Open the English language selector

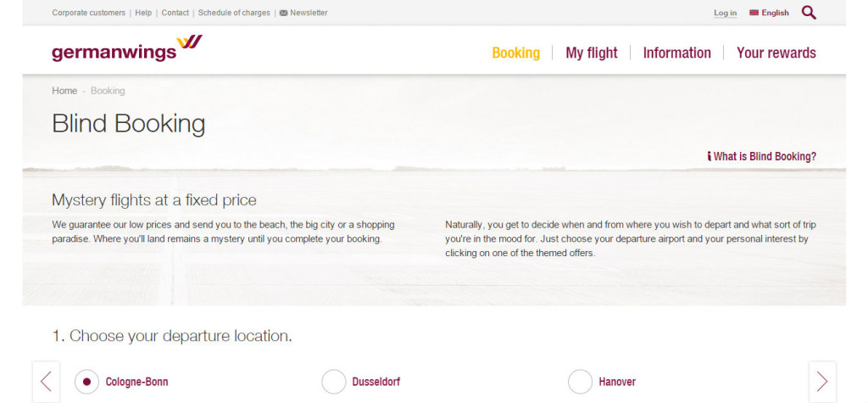coord(775,13)
